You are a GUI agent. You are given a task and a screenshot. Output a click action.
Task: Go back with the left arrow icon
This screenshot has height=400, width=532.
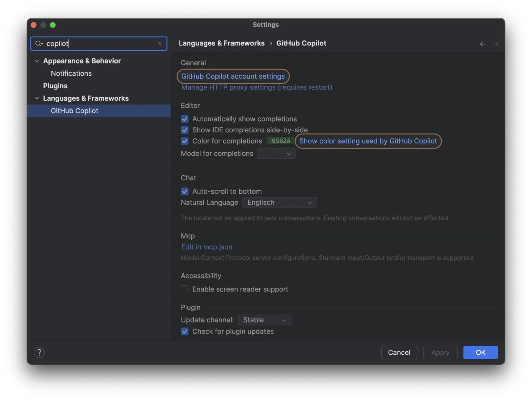[x=483, y=44]
